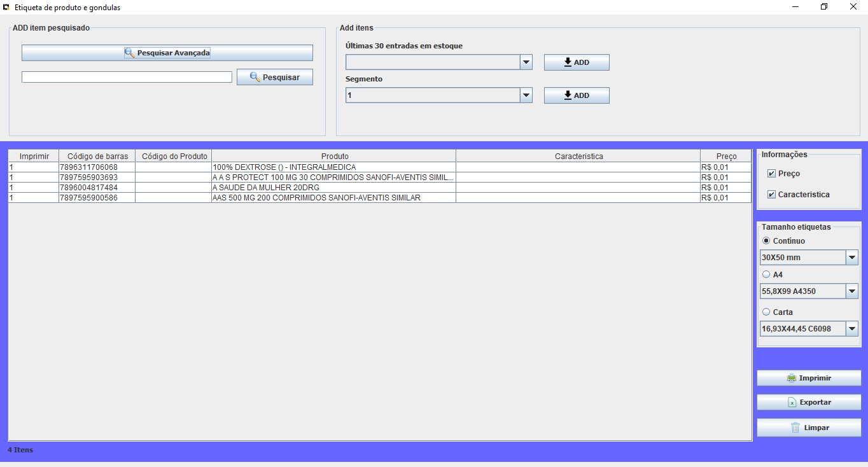The height and width of the screenshot is (467, 868).
Task: Uncheck the Preço checkbox
Action: click(x=771, y=174)
